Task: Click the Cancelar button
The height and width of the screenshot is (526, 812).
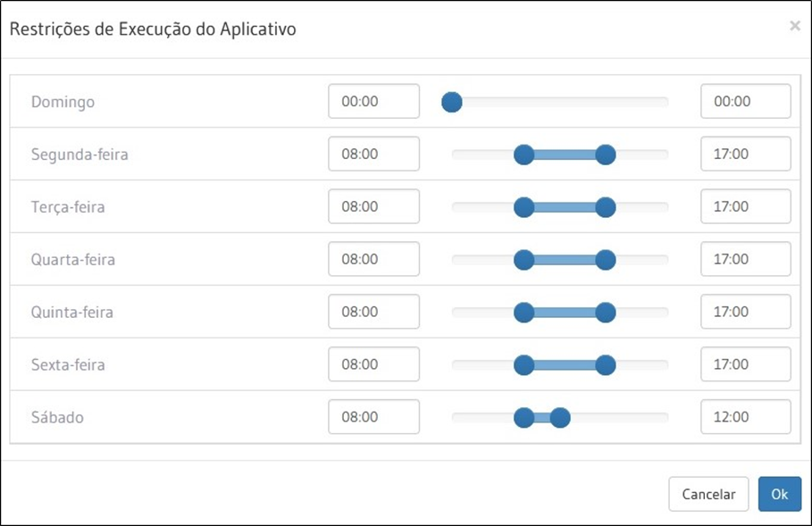Action: 708,494
